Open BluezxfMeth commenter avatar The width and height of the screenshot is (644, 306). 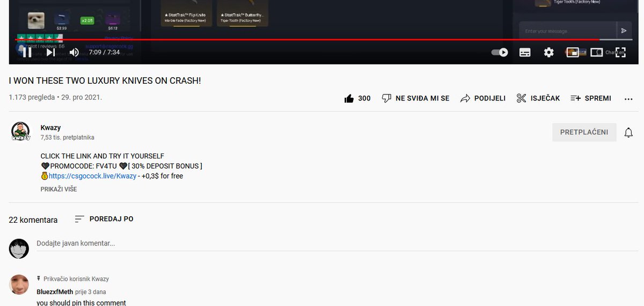19,285
